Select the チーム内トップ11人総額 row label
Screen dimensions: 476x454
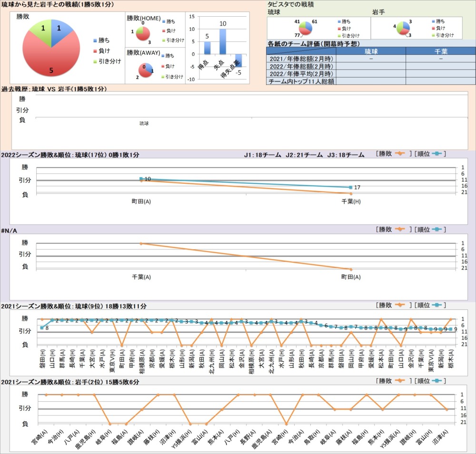301,81
